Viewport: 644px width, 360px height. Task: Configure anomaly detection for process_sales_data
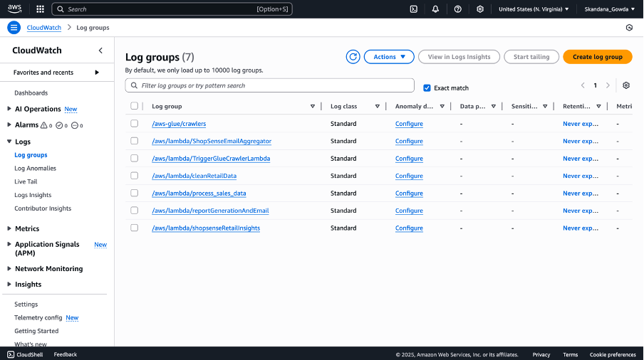[x=409, y=193]
